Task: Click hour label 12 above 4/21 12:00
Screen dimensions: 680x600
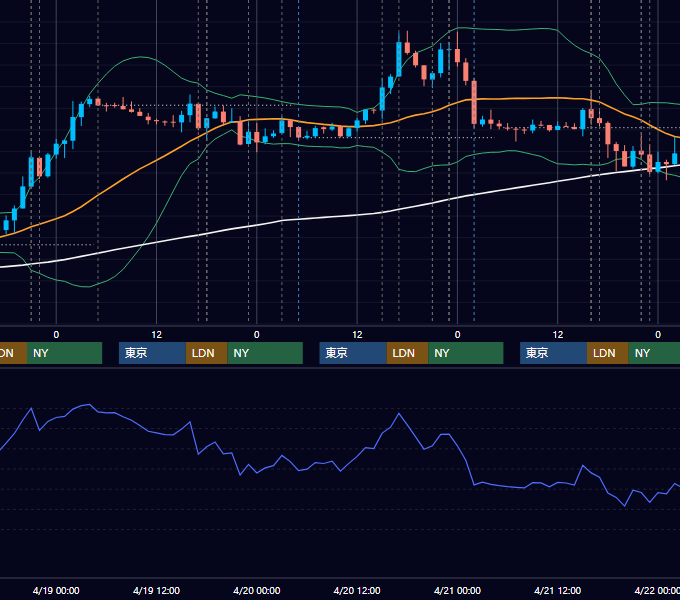Action: 558,335
